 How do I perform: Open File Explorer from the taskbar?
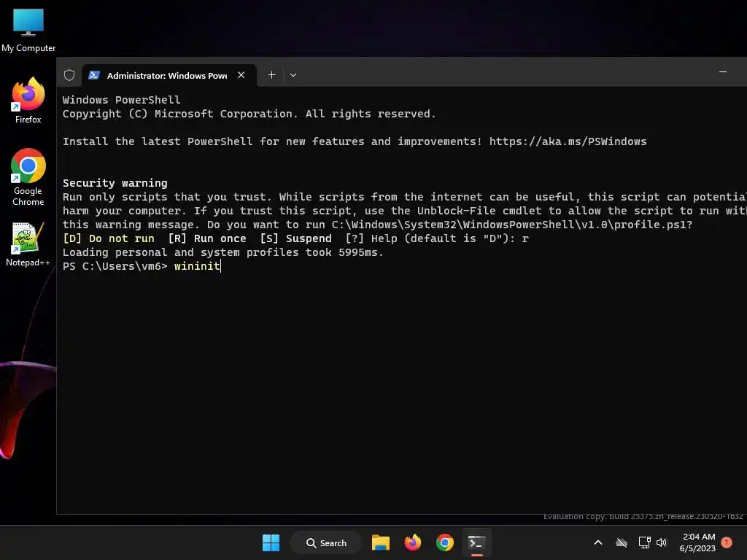(x=381, y=542)
